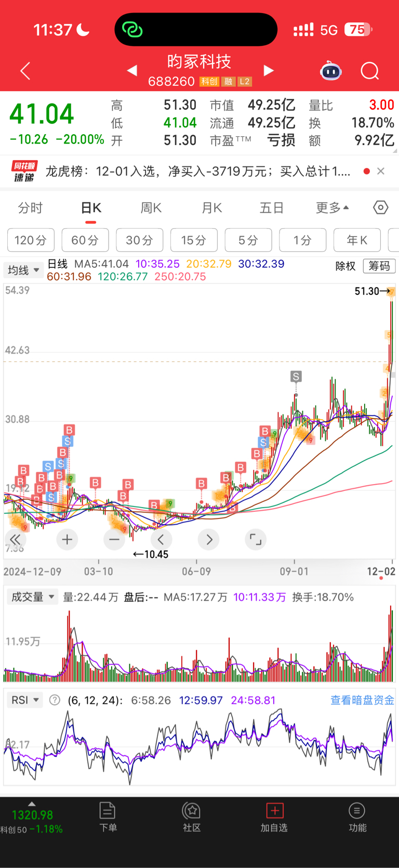Open the 功能 functions menu

pyautogui.click(x=357, y=817)
